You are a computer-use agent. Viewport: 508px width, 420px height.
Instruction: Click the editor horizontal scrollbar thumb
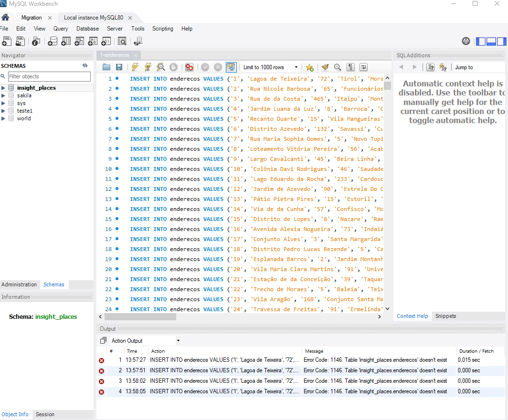pos(140,317)
